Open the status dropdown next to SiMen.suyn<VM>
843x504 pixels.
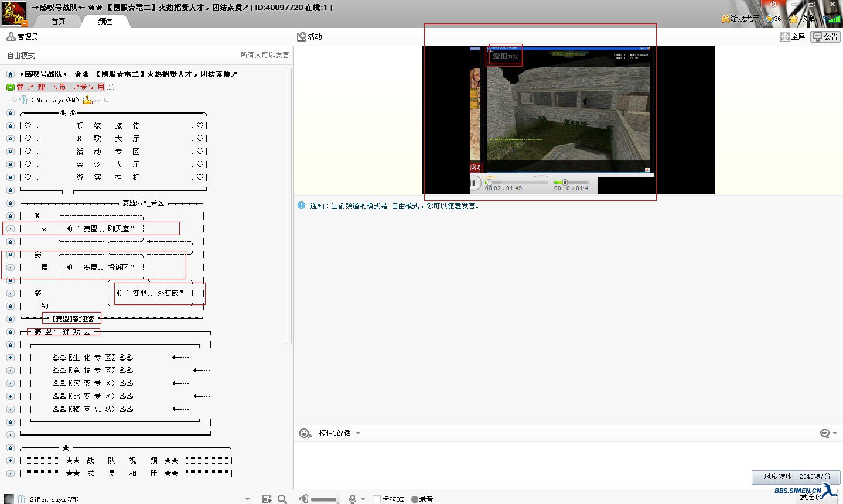247,499
